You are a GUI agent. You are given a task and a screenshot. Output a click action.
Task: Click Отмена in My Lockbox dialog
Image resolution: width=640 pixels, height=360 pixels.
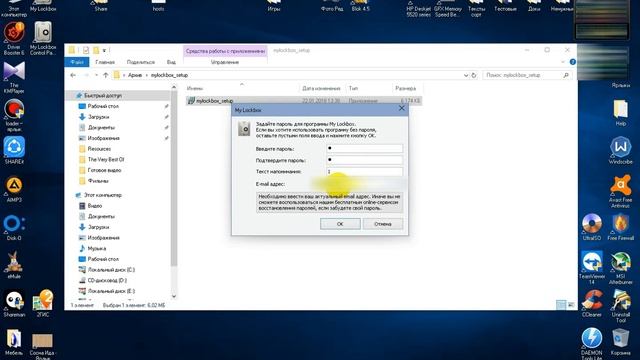point(382,224)
